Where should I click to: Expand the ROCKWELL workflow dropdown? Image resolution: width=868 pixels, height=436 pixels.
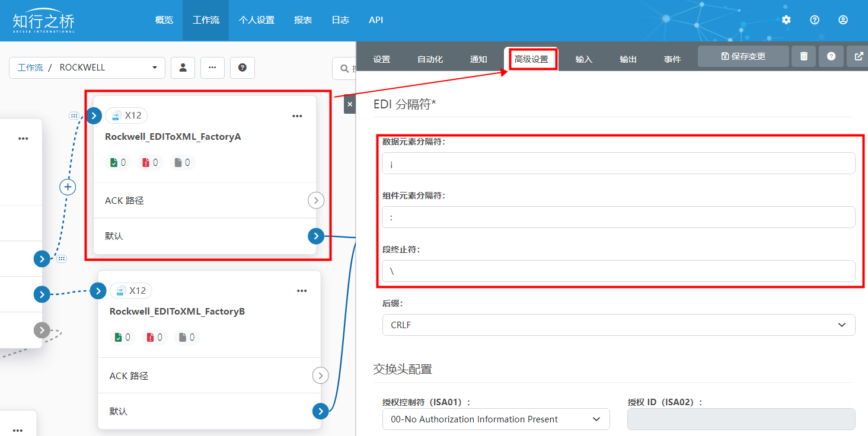[155, 68]
